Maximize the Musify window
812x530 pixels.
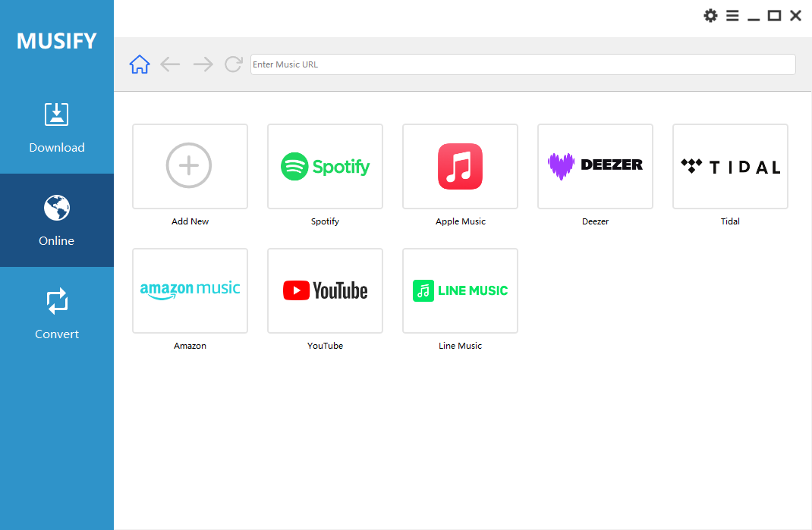pos(774,15)
